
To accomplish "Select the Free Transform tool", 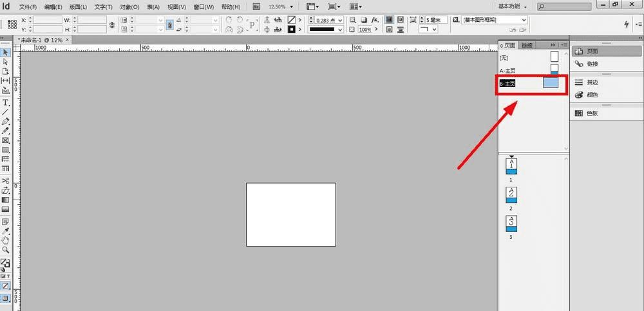I will pos(6,190).
